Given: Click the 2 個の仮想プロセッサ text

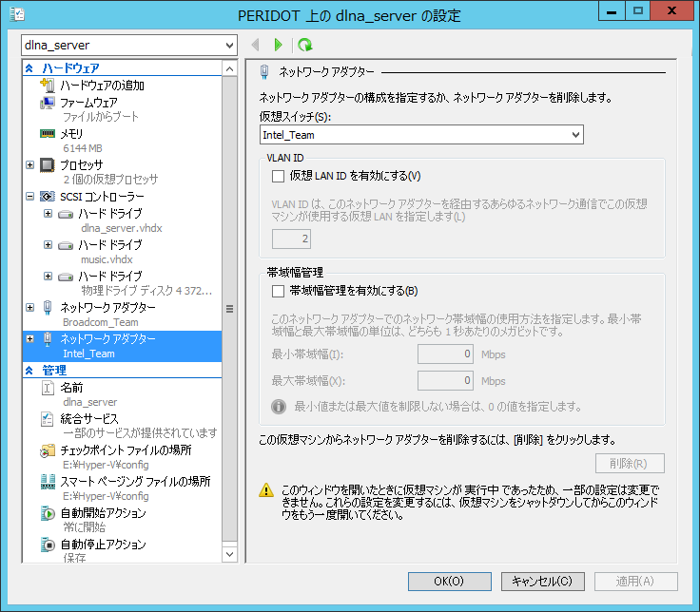Looking at the screenshot, I should (110, 180).
